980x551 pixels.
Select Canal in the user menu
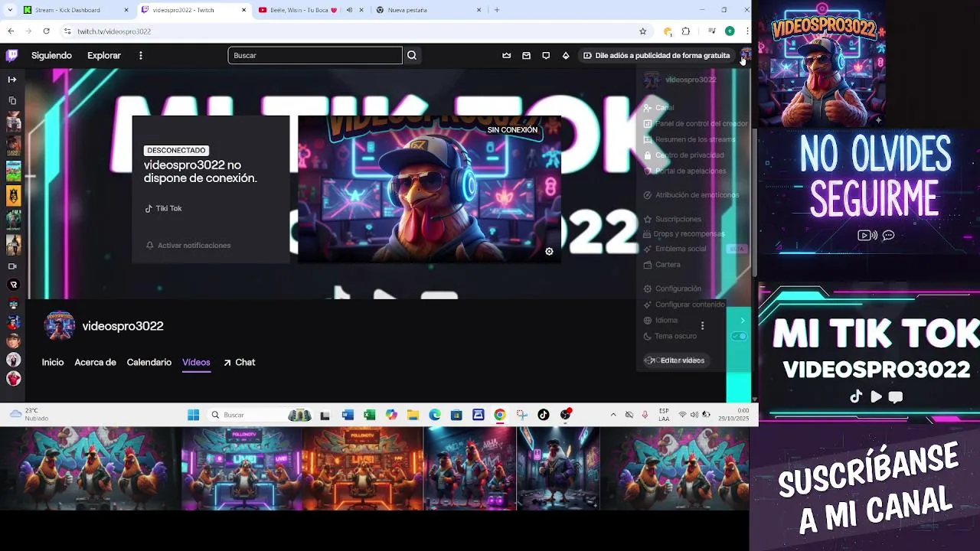(x=665, y=108)
